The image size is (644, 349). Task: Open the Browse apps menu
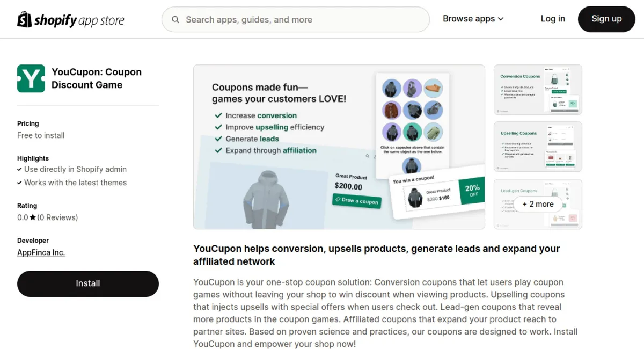click(x=473, y=19)
